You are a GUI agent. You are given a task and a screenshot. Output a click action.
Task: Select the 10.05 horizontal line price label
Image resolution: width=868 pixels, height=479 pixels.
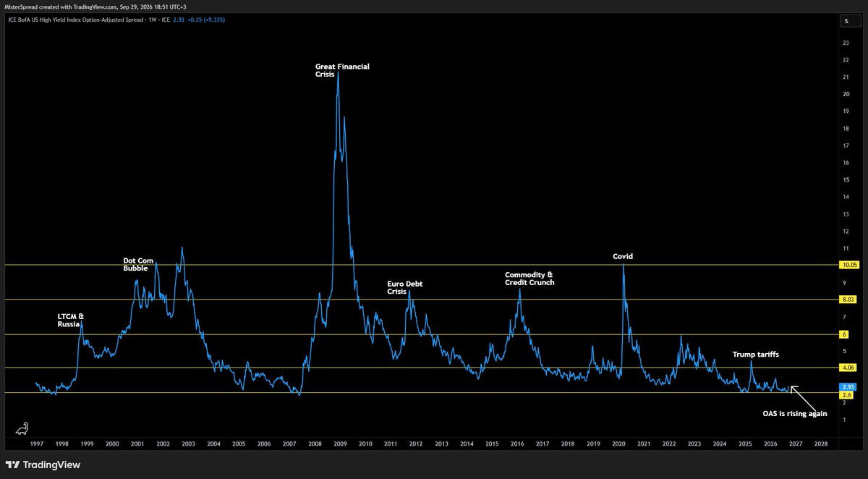848,266
